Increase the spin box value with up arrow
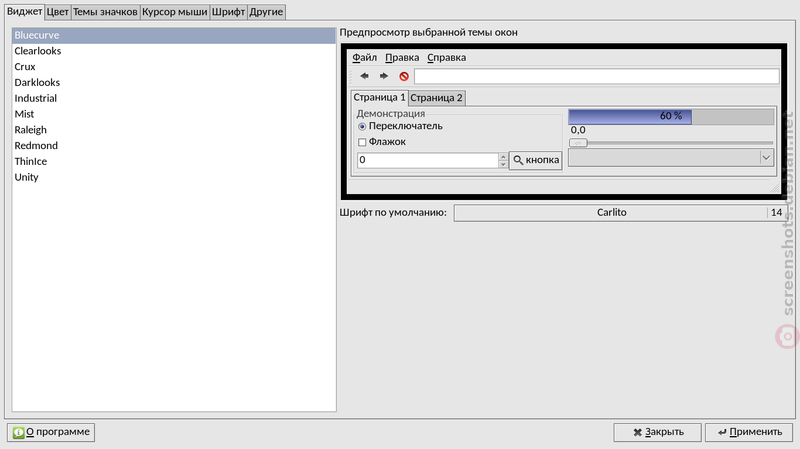The width and height of the screenshot is (800, 449). [503, 157]
